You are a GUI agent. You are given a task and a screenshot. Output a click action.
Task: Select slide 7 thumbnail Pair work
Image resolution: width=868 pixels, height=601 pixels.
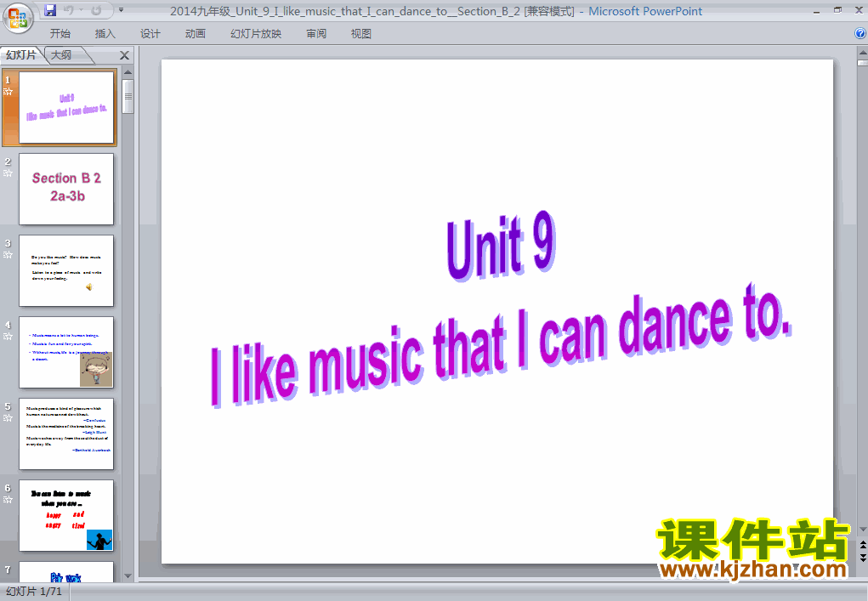(66, 572)
